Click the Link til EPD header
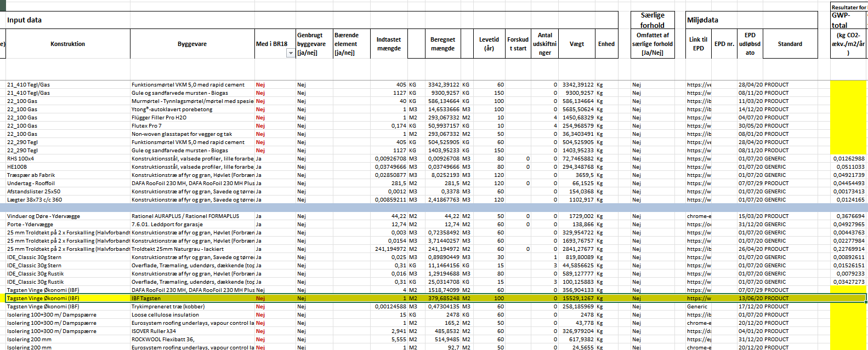 699,44
